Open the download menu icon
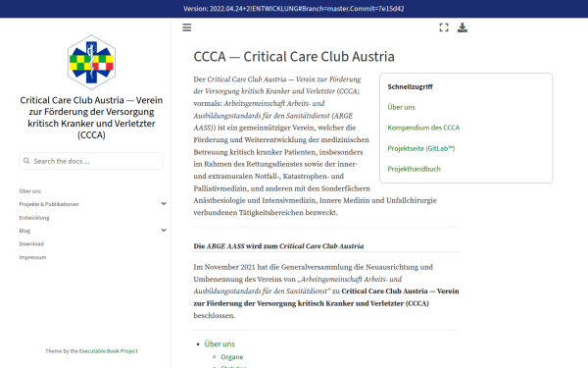Viewport: 588px width, 368px height. 463,27
